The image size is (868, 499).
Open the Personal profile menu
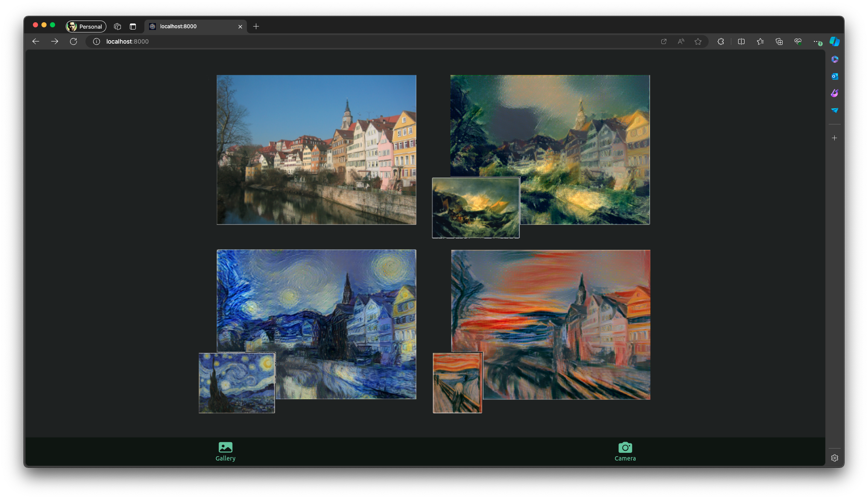tap(86, 27)
